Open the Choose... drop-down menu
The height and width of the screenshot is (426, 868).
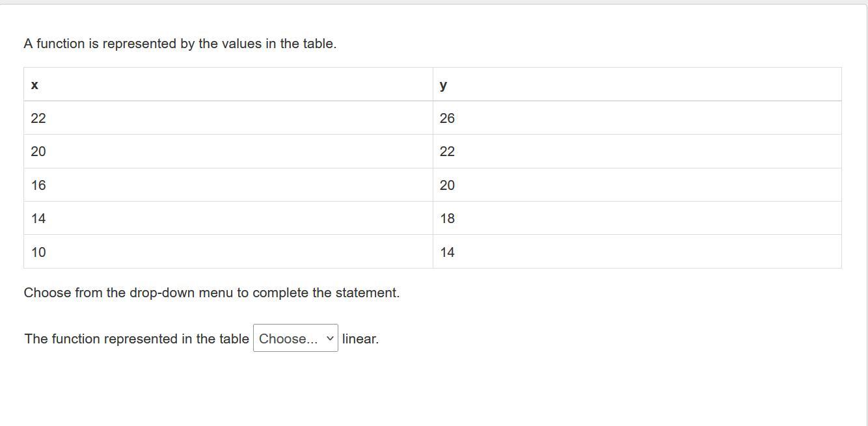coord(295,338)
